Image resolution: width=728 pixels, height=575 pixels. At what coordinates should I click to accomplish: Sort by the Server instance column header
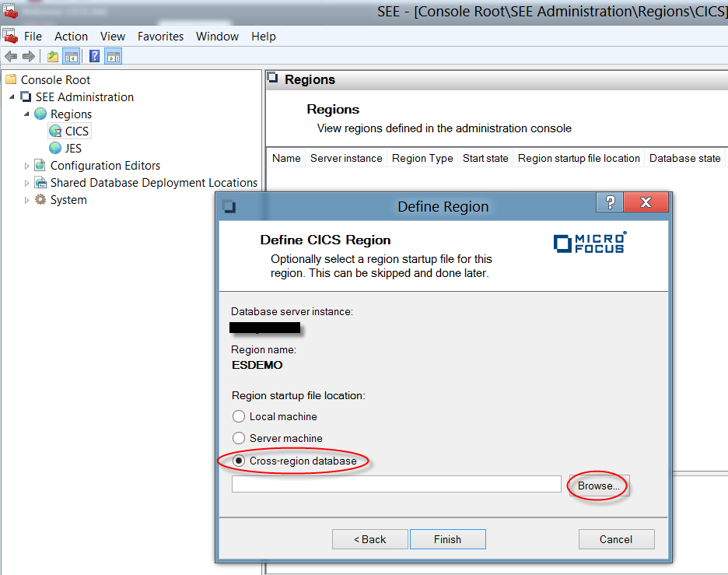[x=346, y=159]
